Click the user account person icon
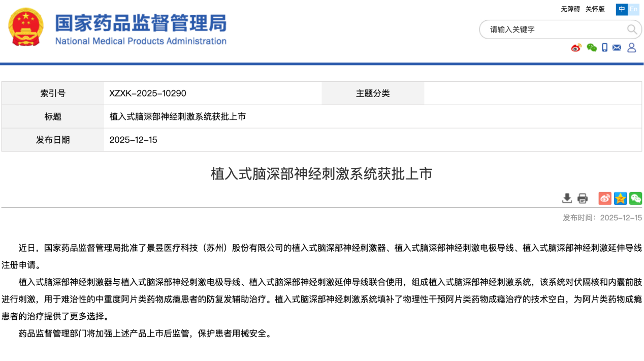644x361 pixels. tap(631, 47)
